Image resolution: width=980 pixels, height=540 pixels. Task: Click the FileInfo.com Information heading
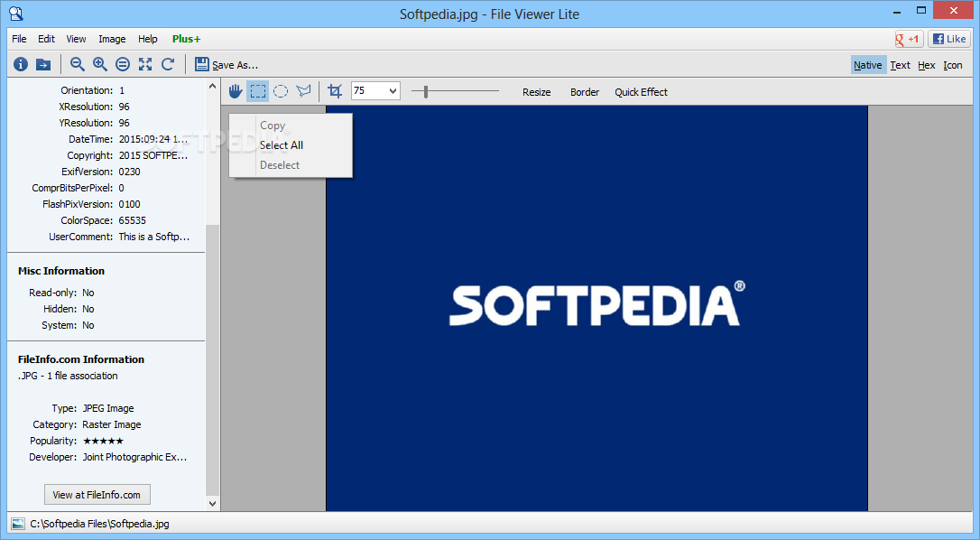(x=81, y=359)
